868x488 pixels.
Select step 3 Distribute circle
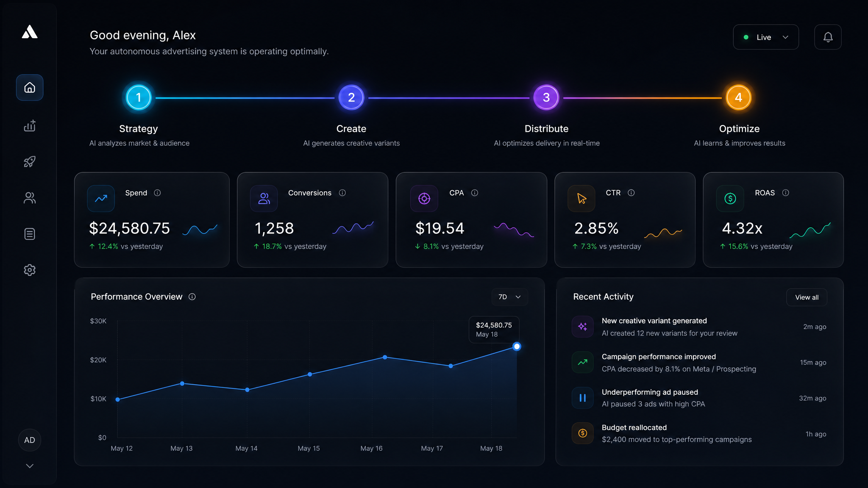(x=546, y=97)
